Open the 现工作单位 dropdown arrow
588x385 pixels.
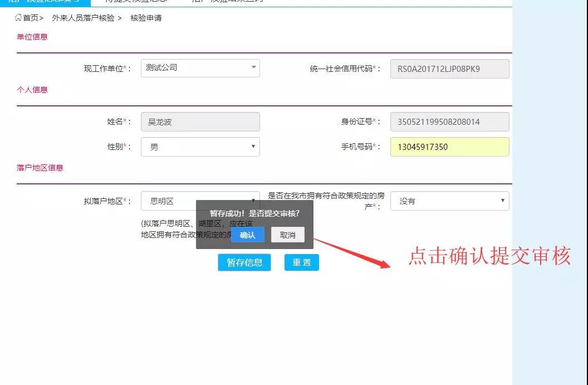pos(254,68)
